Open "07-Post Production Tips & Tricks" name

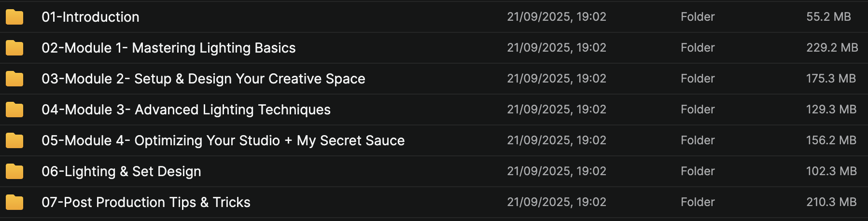(146, 202)
